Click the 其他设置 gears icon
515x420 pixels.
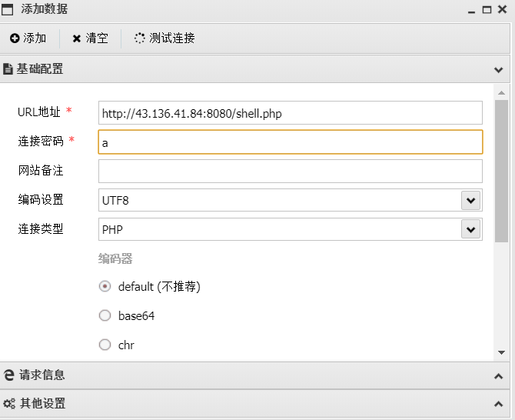click(9, 404)
